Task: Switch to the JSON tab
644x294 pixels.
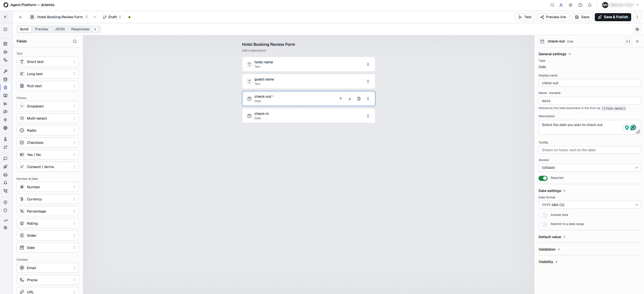Action: pos(60,29)
